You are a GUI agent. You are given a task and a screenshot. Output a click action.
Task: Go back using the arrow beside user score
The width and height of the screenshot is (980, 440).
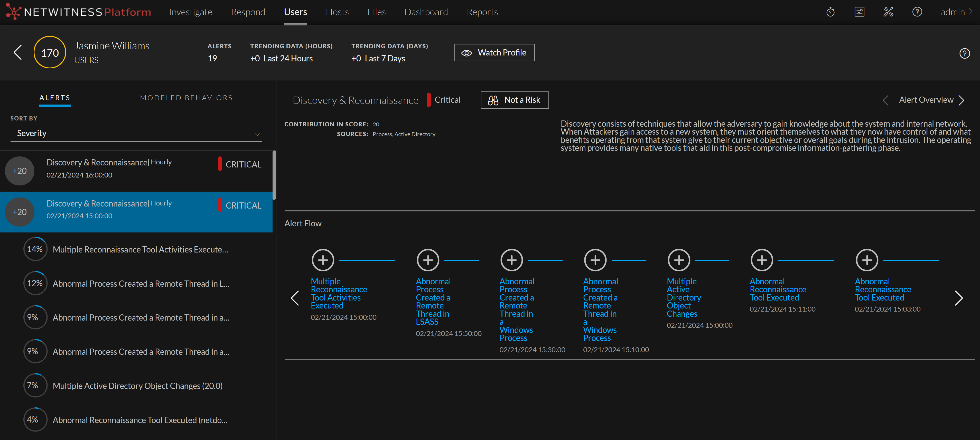click(x=17, y=52)
